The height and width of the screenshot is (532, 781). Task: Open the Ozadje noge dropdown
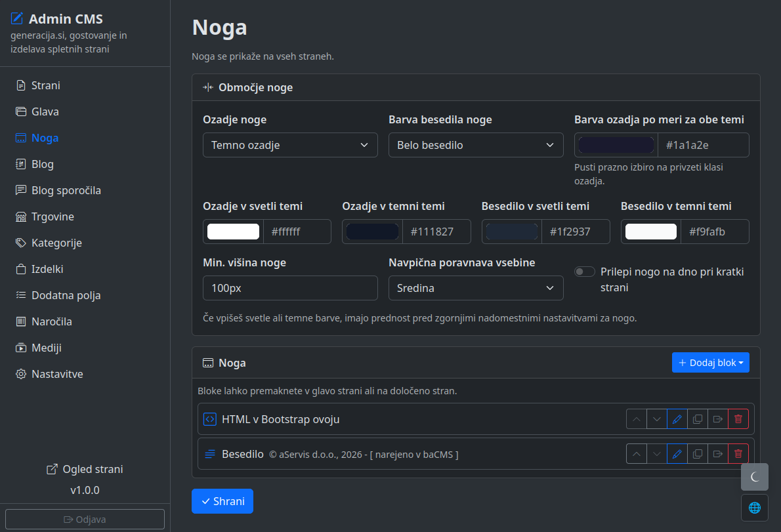point(290,145)
